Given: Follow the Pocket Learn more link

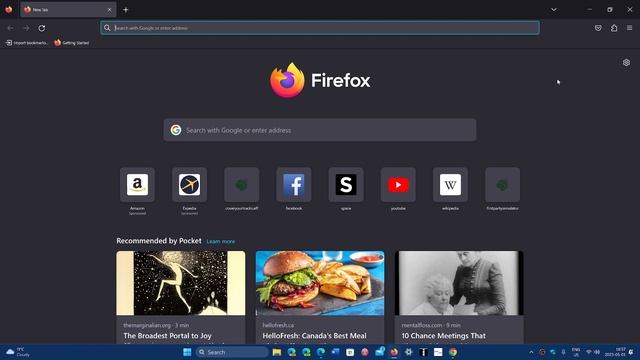Looking at the screenshot, I should [221, 242].
